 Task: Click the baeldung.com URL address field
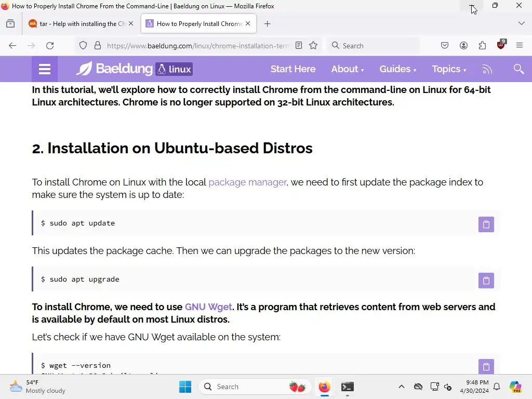click(x=198, y=46)
